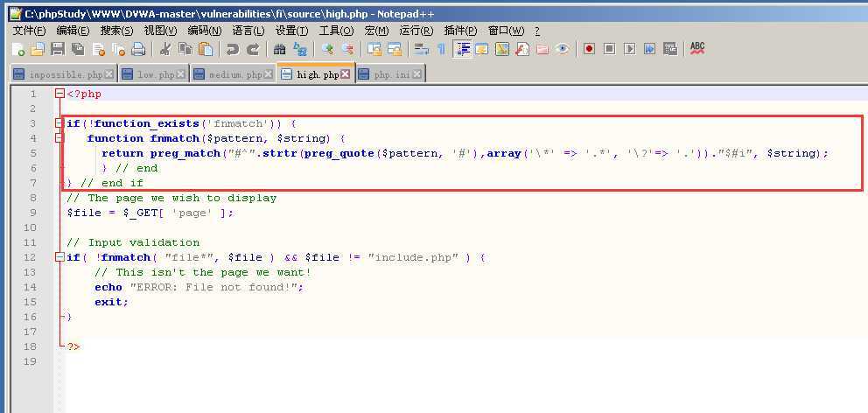Viewport: 868px width, 413px height.
Task: Toggle monitoring with the eye icon
Action: pyautogui.click(x=563, y=49)
